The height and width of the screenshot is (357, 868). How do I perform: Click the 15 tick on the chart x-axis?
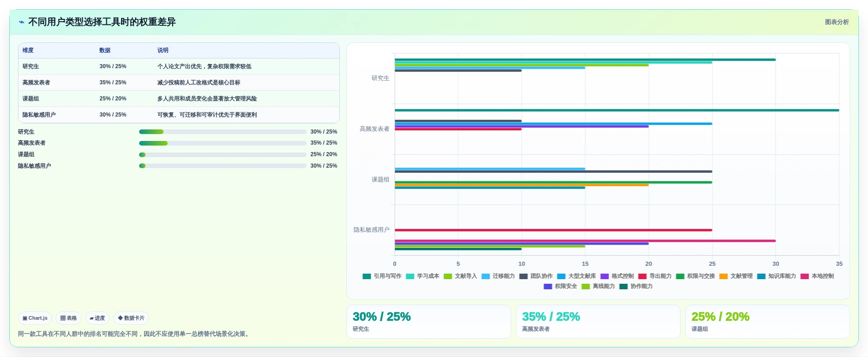(x=585, y=264)
